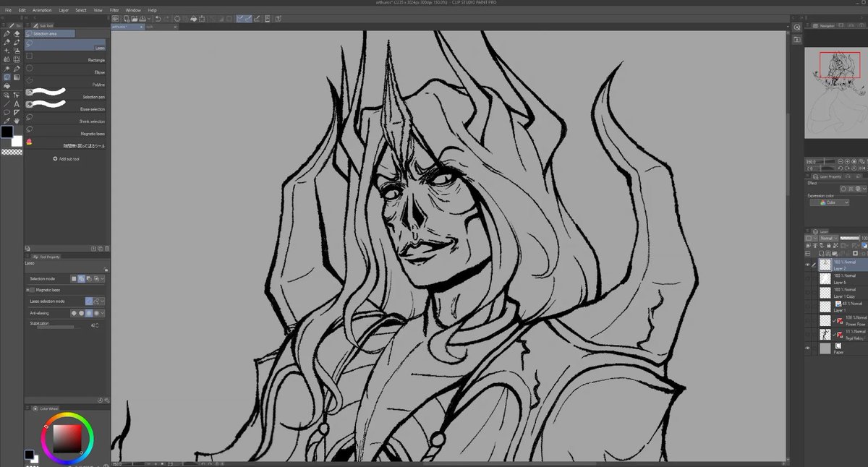Click the white sub color swatch in toolbox
Screen dimensions: 868x467
point(17,141)
